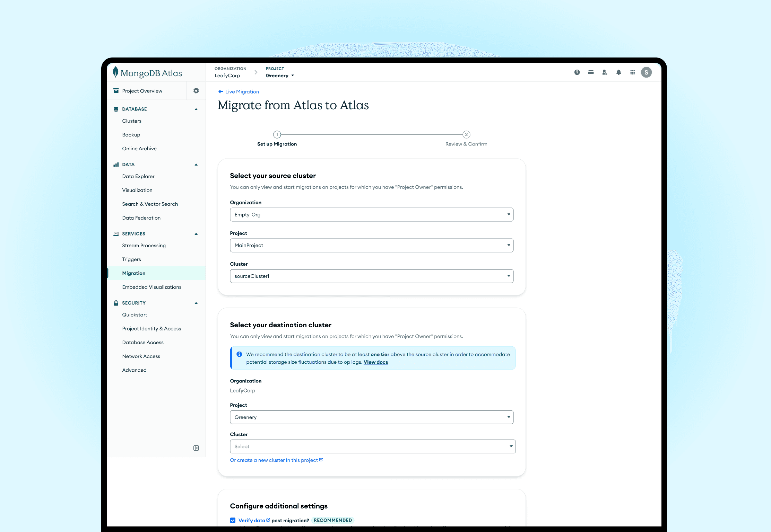771x532 pixels.
Task: Uncheck the Verify data post migration checkbox
Action: [x=233, y=520]
